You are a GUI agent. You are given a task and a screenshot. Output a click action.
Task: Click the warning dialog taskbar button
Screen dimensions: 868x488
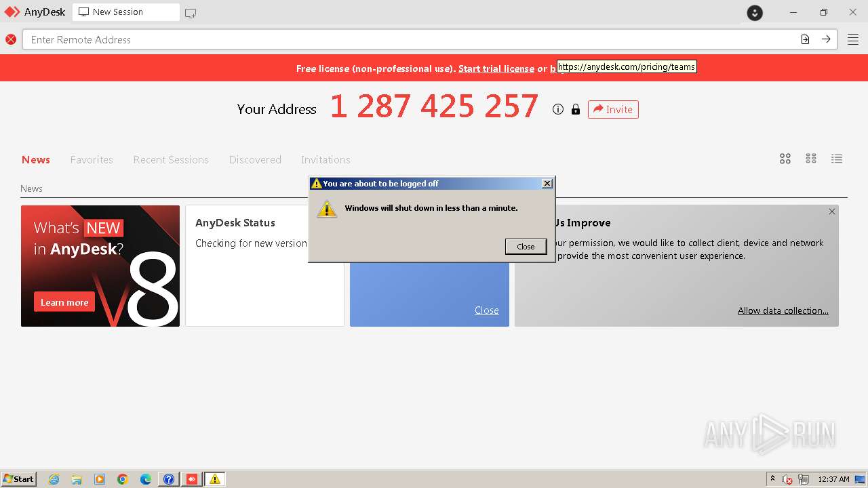click(215, 479)
